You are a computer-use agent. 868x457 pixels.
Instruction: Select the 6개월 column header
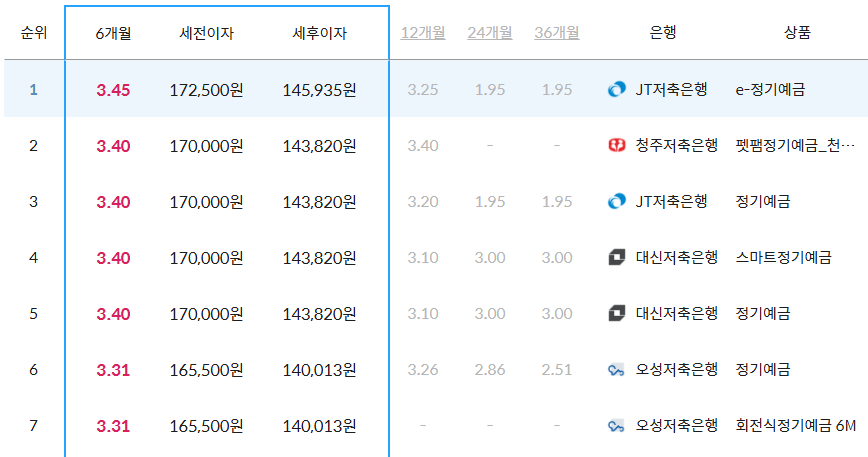113,33
